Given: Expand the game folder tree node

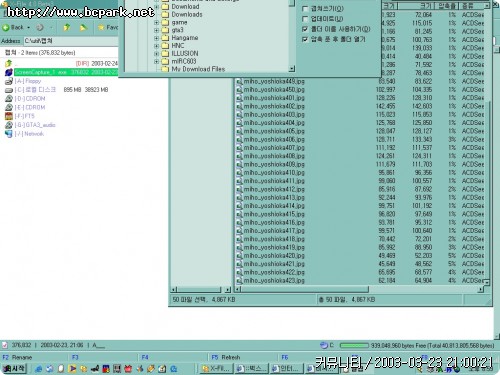Looking at the screenshot, I should 156,23.
